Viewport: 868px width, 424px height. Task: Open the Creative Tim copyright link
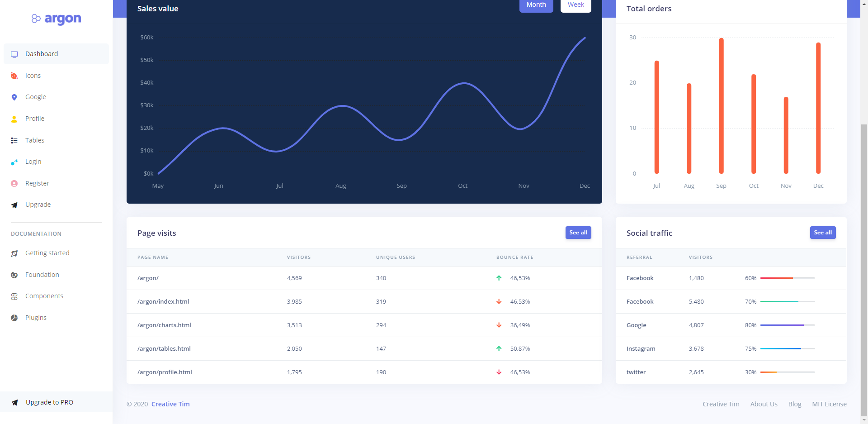tap(170, 404)
